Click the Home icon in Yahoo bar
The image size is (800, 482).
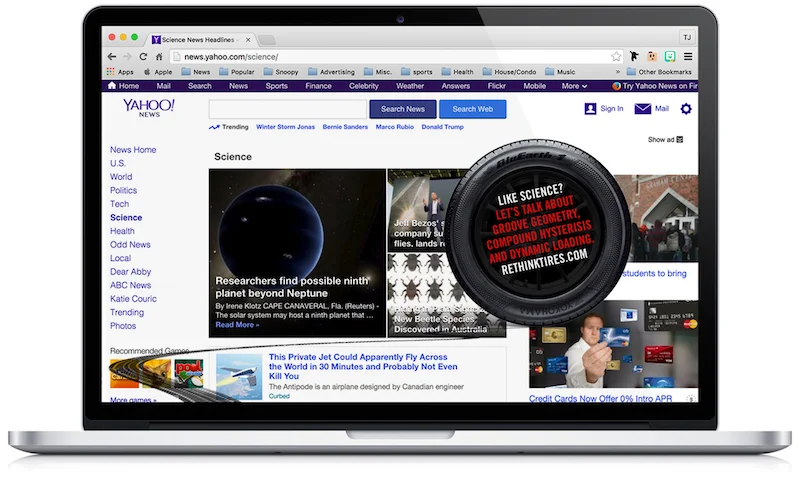(x=112, y=86)
